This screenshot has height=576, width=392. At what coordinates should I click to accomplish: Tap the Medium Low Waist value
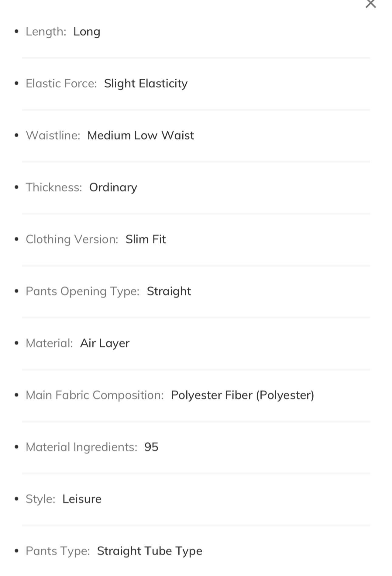141,135
